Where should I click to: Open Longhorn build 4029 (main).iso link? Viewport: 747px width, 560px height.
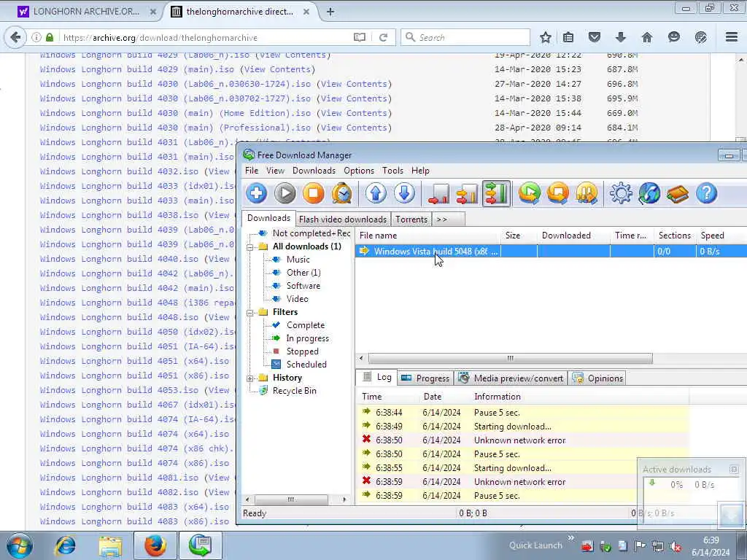[136, 69]
